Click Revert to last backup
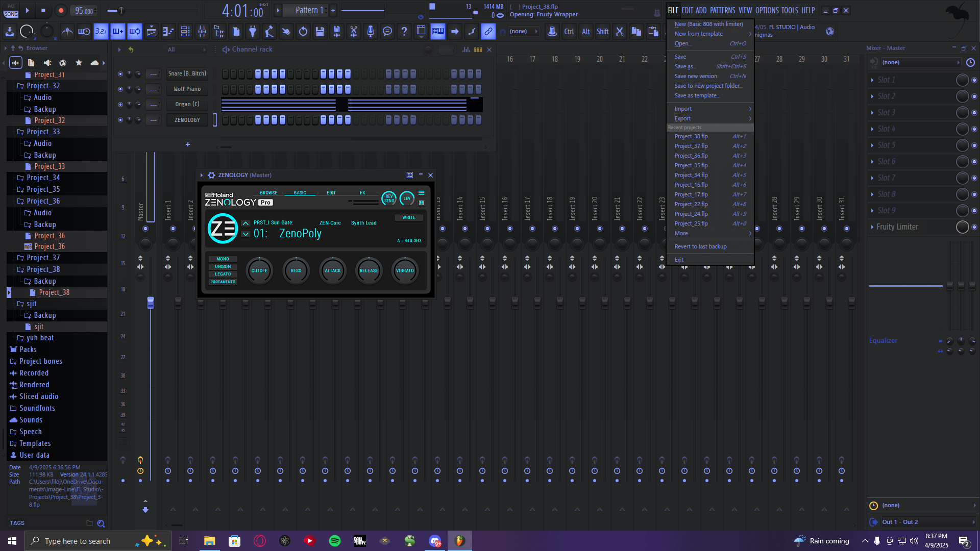This screenshot has height=551, width=980. [x=700, y=246]
